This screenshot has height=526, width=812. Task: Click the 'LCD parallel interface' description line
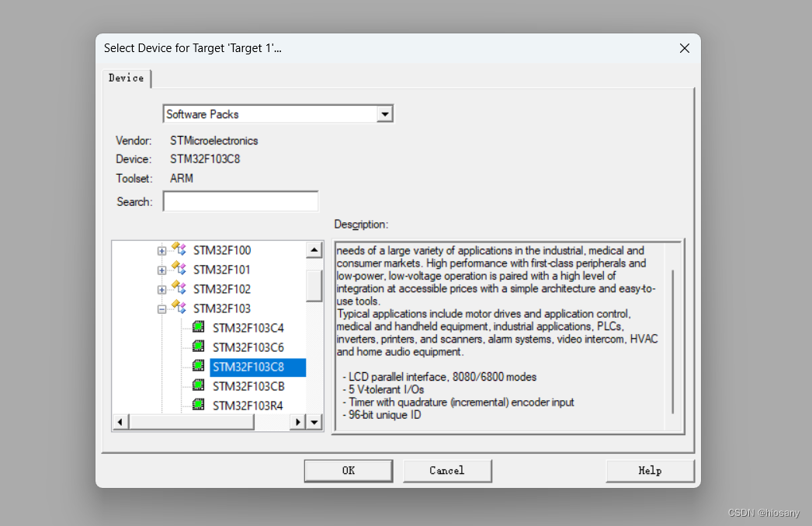[x=439, y=377]
